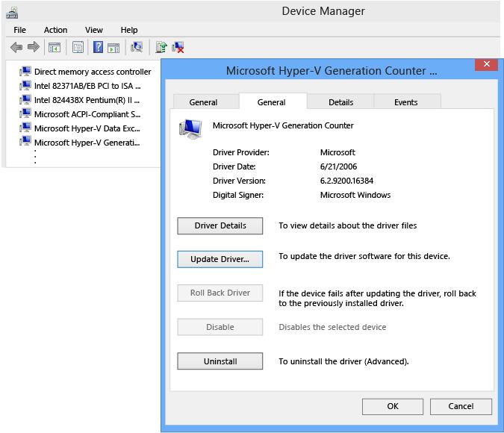Click the Uninstall button
This screenshot has width=504, height=433.
coord(220,361)
